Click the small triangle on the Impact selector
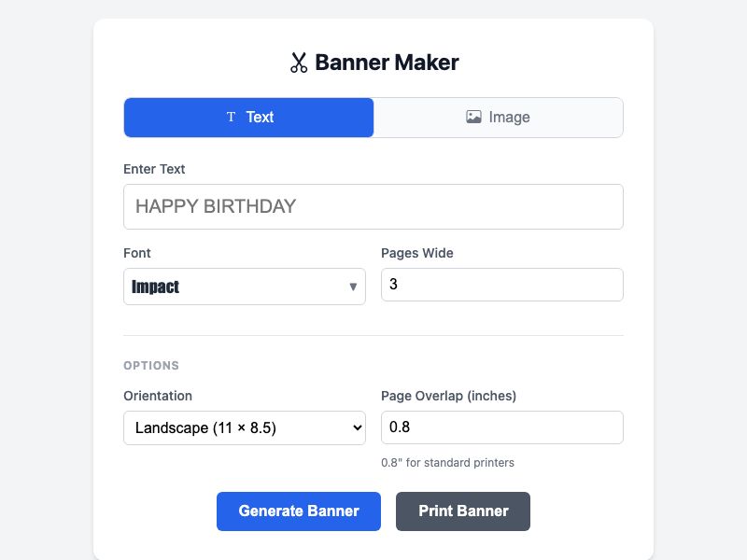 point(355,287)
